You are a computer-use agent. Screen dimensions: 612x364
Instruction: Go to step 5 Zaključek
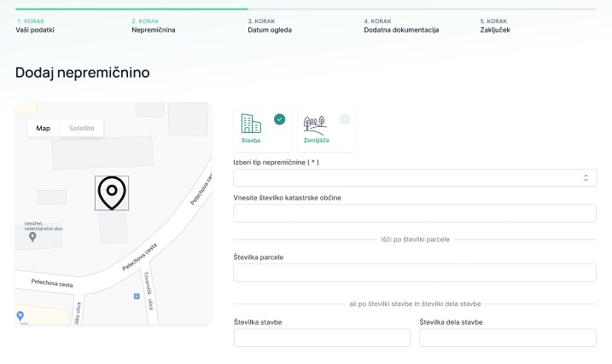[494, 26]
